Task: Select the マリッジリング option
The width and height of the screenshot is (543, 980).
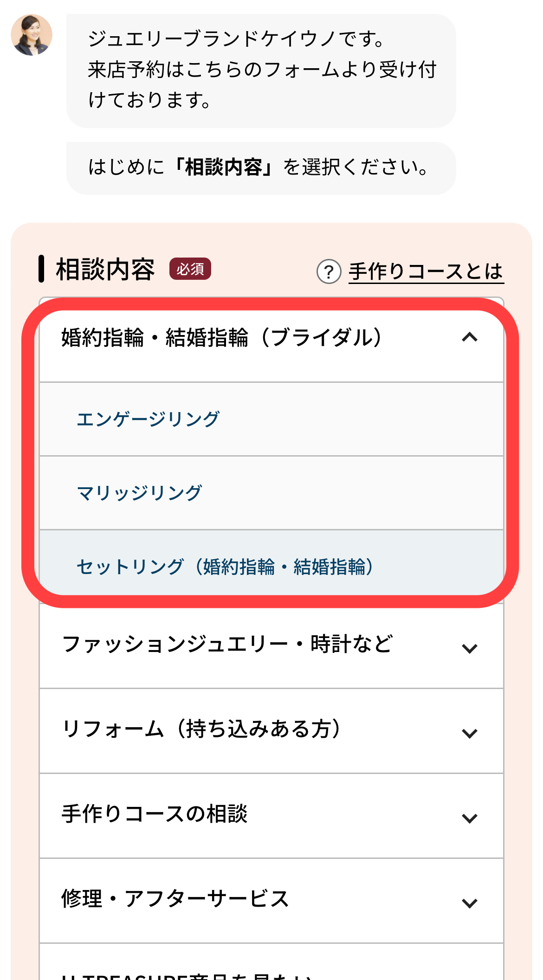Action: (x=271, y=493)
